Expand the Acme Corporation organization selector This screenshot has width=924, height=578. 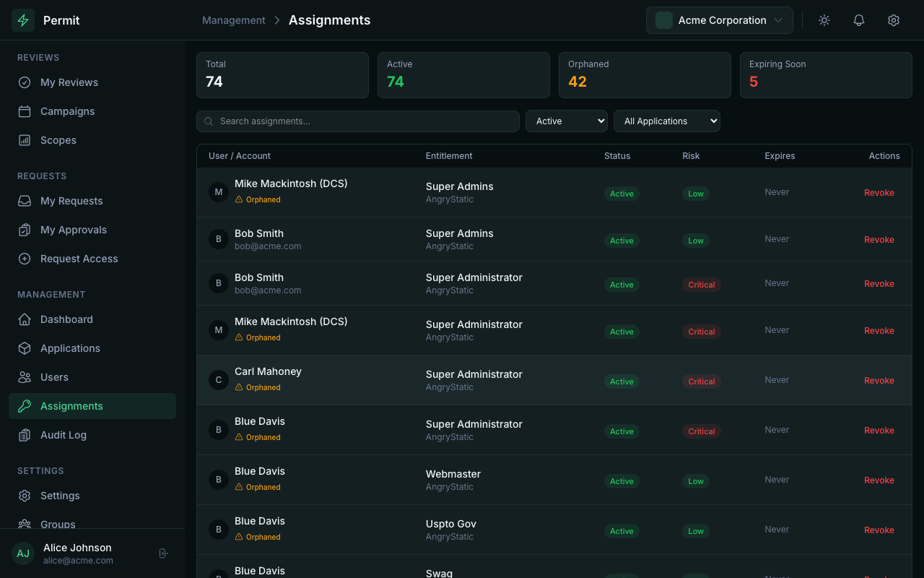(x=719, y=20)
